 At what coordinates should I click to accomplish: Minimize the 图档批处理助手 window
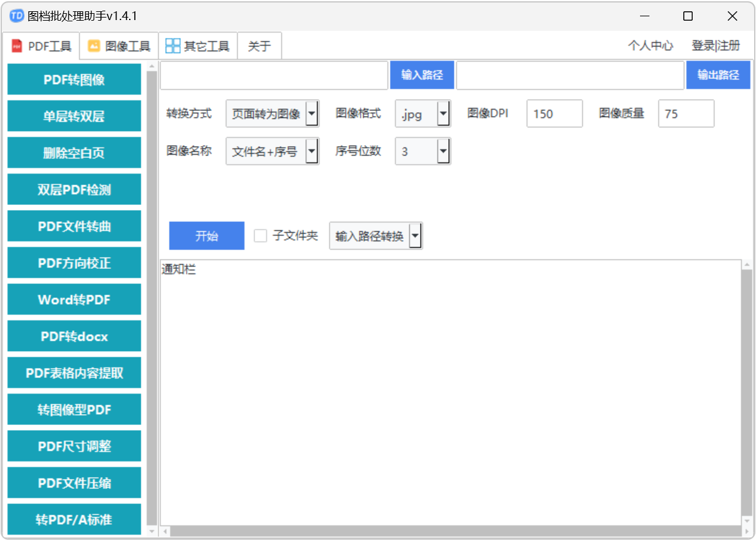[x=644, y=16]
